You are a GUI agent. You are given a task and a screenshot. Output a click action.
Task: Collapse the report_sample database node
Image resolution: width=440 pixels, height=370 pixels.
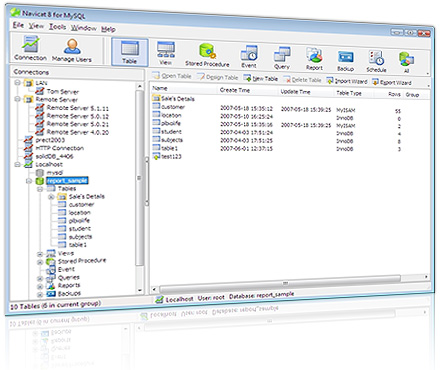[29, 181]
